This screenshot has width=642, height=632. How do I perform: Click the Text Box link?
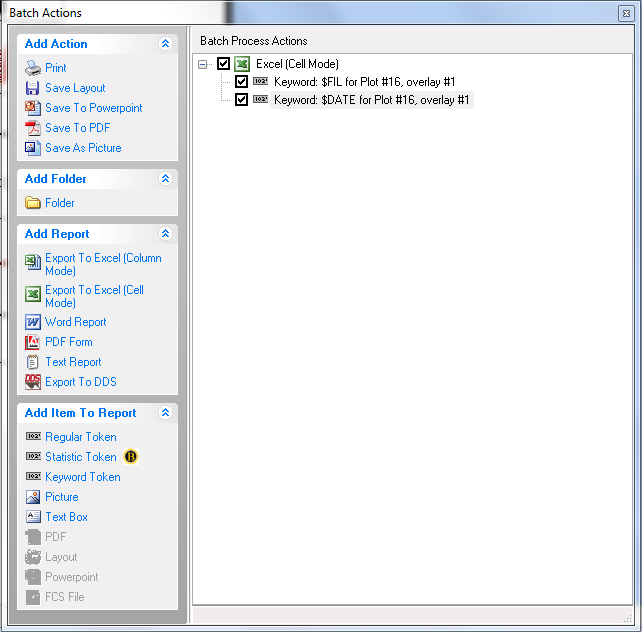click(x=66, y=517)
